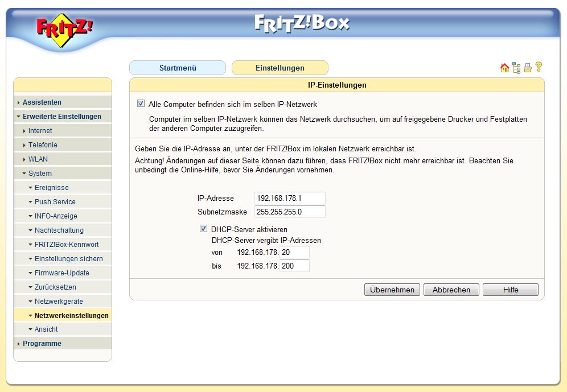This screenshot has width=567, height=392.
Task: Open Ereignisse in the System menu
Action: 51,188
